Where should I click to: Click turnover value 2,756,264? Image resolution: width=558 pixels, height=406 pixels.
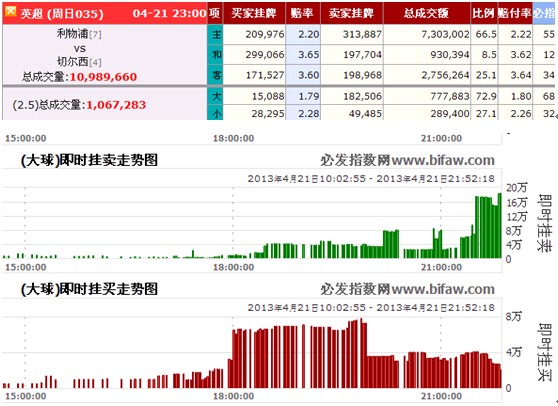coord(445,75)
